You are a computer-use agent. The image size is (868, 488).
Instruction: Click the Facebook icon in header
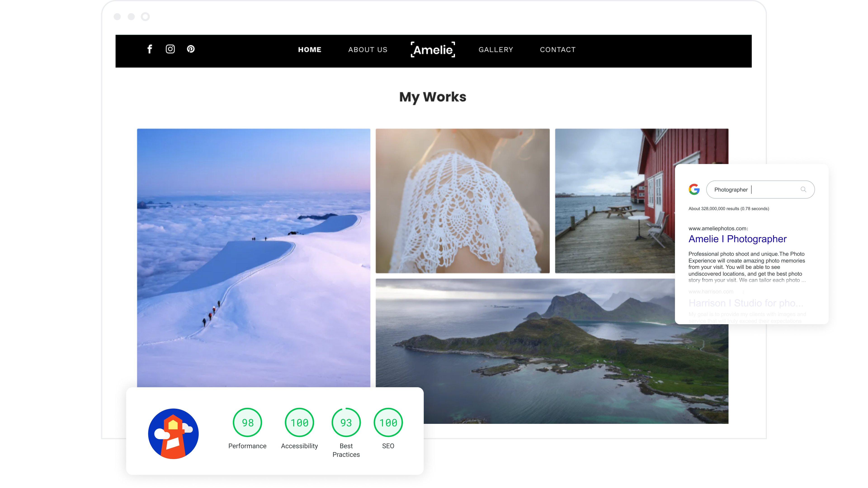(150, 49)
